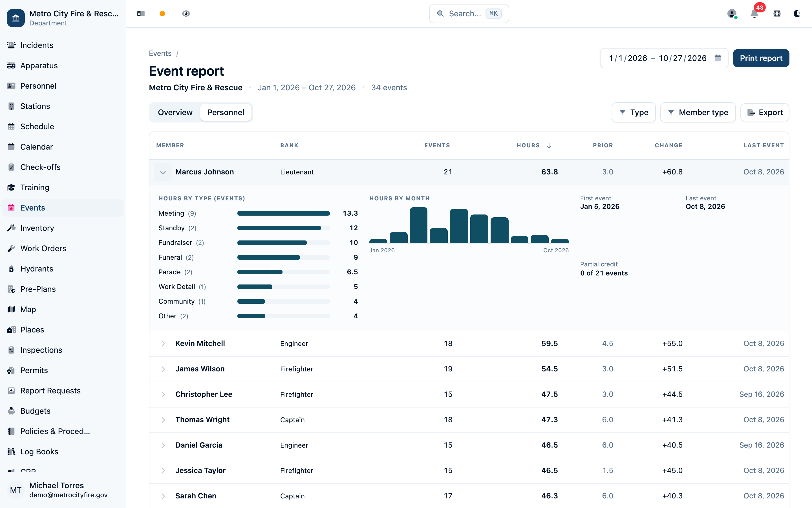Open Budgets in the sidebar
This screenshot has height=508, width=812.
pos(63,411)
